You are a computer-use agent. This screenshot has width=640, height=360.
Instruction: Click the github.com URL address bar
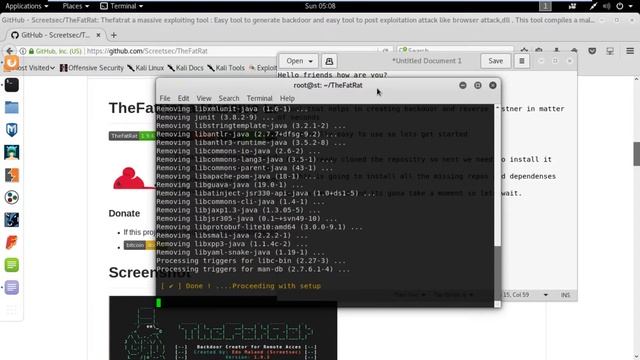pyautogui.click(x=204, y=51)
